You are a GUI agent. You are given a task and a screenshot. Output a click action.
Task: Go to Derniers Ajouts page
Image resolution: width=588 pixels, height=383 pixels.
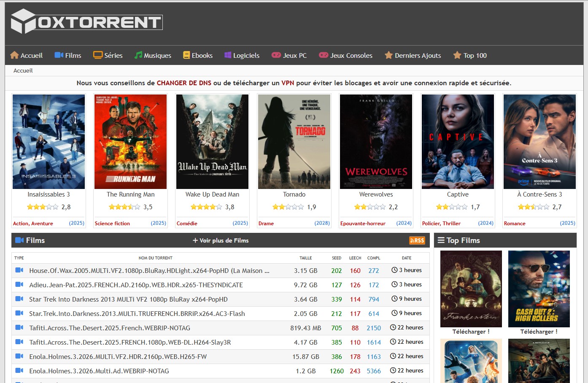point(413,55)
